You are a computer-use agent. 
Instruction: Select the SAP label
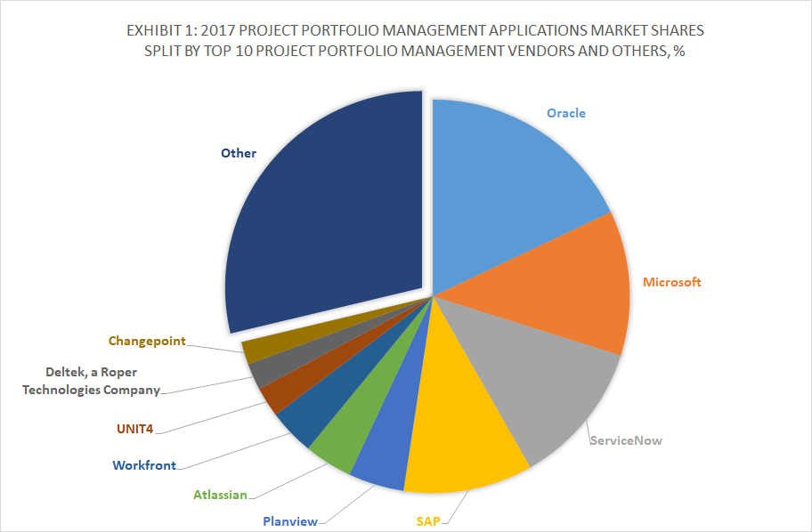427,518
